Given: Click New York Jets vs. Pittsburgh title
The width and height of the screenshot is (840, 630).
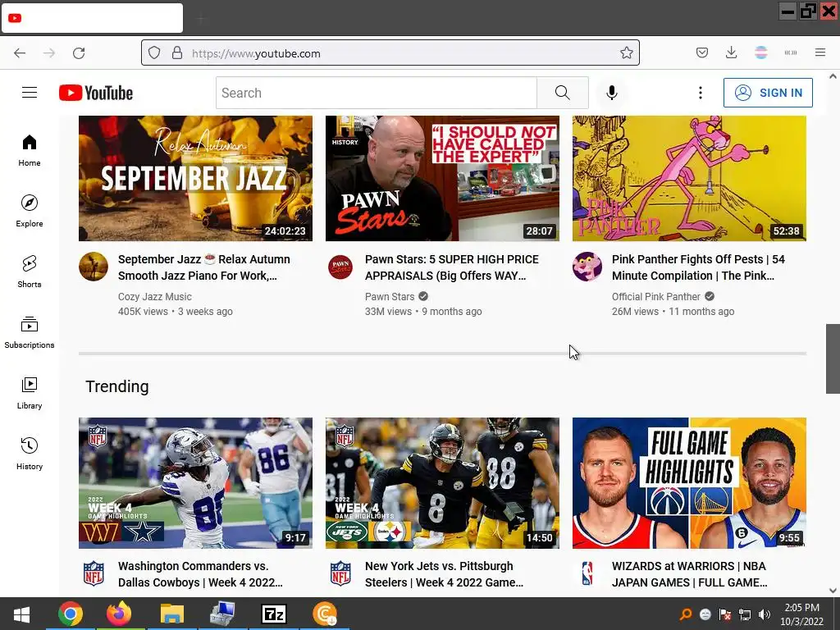Looking at the screenshot, I should [x=444, y=574].
